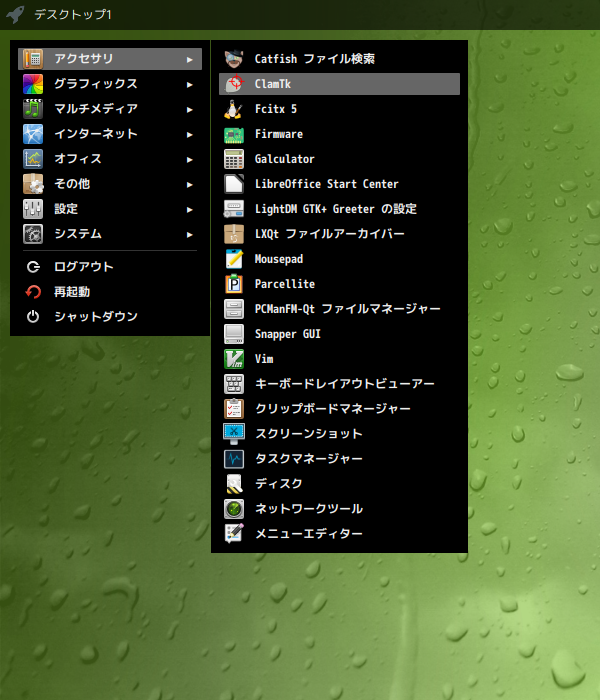The image size is (600, 700).
Task: Click the LibreOffice Start Center document icon
Action: (234, 184)
